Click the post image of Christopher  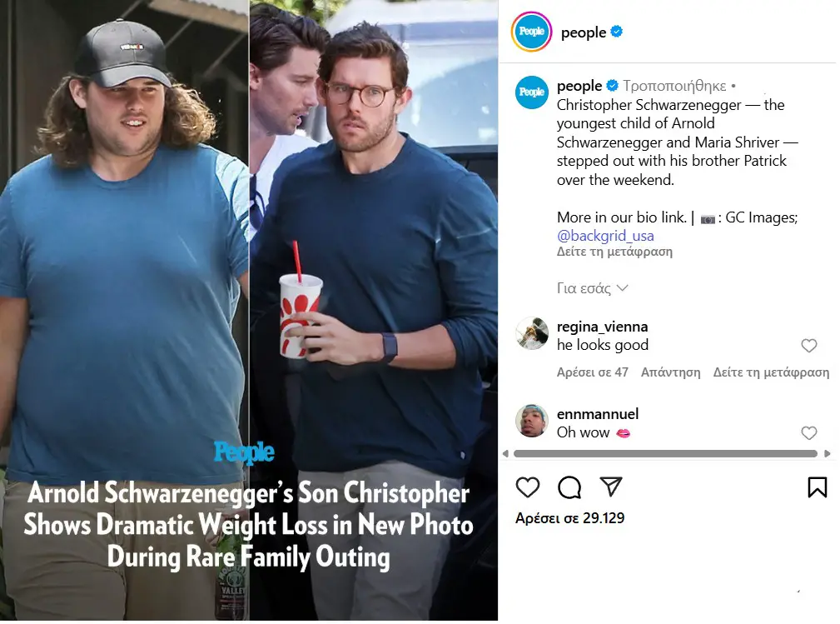(249, 311)
